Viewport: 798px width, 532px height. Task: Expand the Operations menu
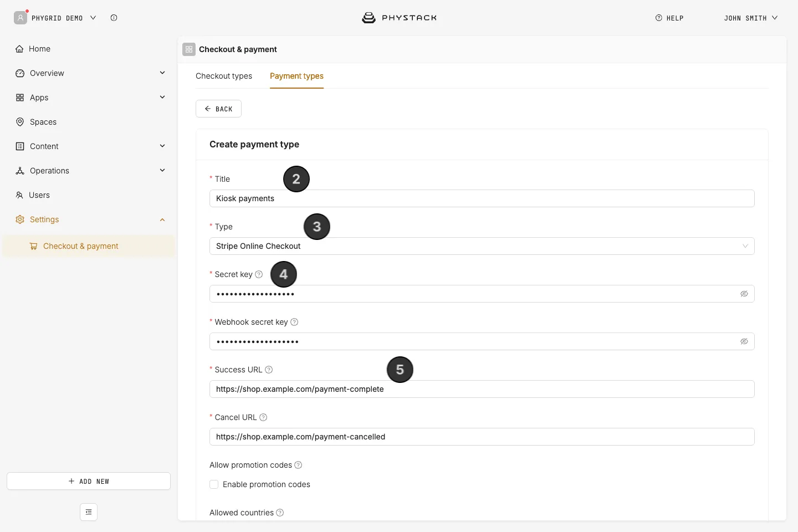point(162,170)
